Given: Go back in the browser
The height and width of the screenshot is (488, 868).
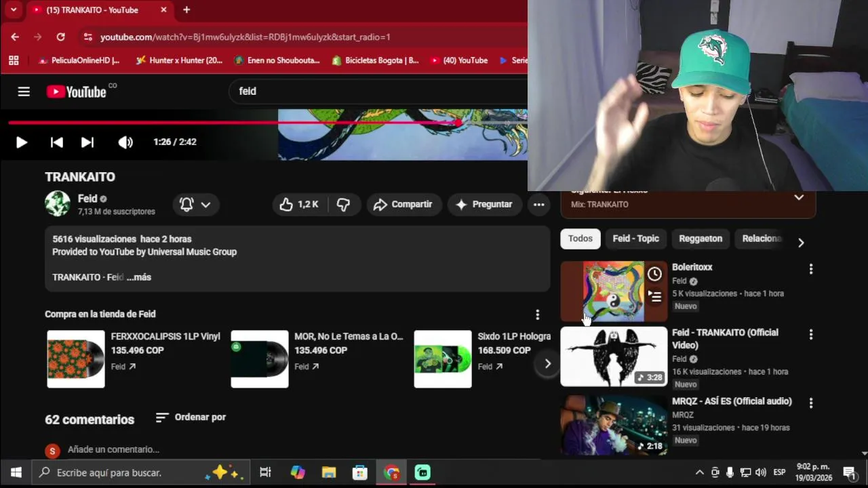Looking at the screenshot, I should [x=15, y=37].
